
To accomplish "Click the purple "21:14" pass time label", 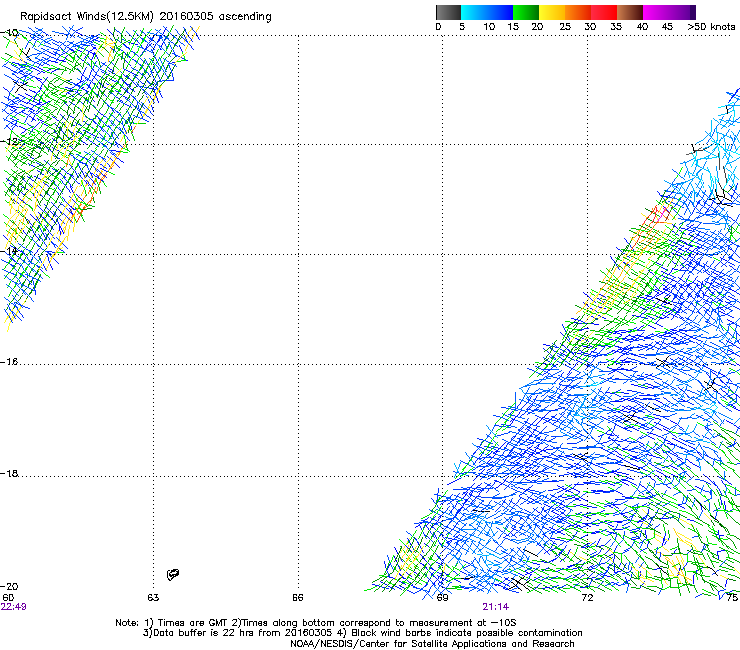I will point(496,607).
